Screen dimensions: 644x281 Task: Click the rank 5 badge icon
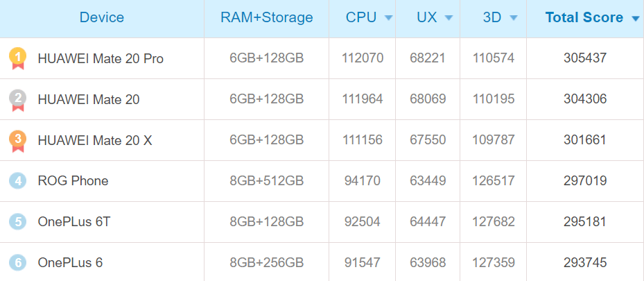[x=17, y=222]
